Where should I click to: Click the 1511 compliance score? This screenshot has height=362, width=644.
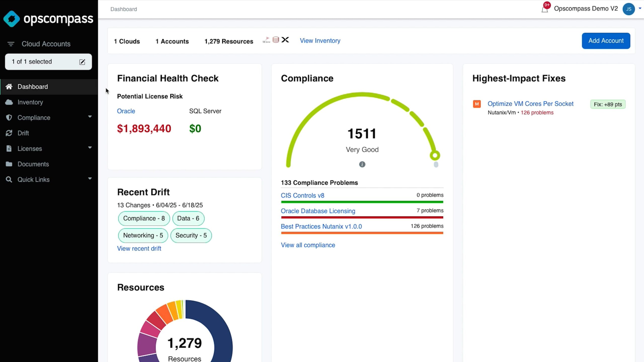point(362,133)
